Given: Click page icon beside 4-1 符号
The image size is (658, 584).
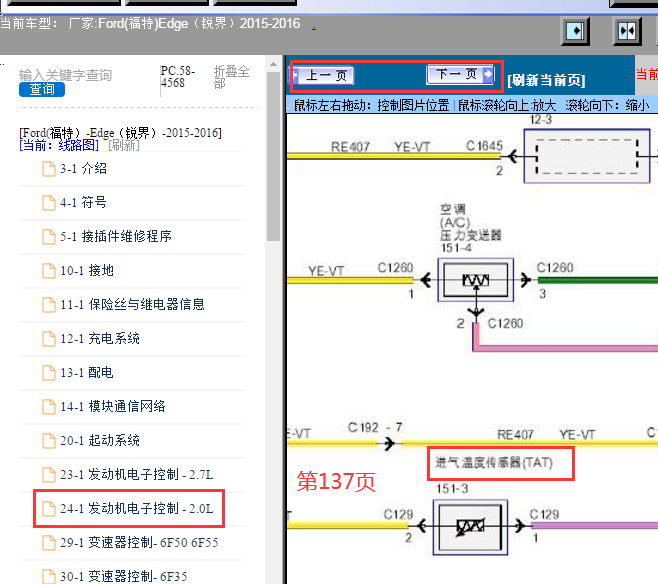Looking at the screenshot, I should [49, 203].
